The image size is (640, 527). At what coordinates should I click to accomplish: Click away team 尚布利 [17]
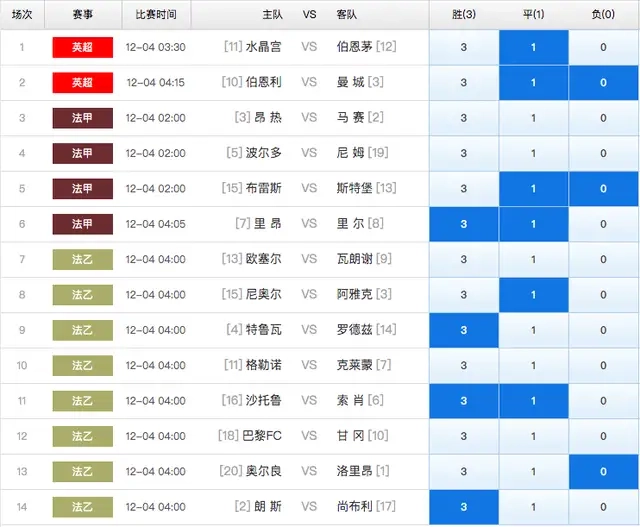[x=366, y=507]
